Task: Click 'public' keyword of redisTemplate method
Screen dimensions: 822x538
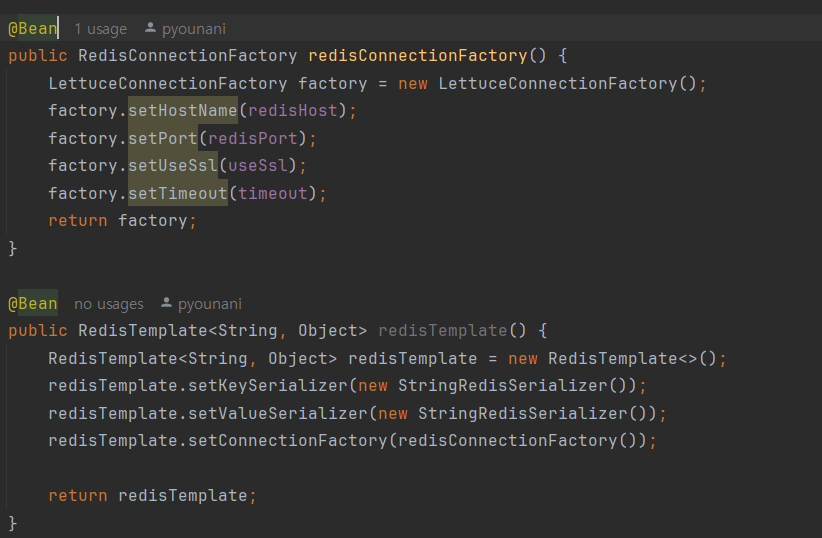Action: pyautogui.click(x=38, y=331)
